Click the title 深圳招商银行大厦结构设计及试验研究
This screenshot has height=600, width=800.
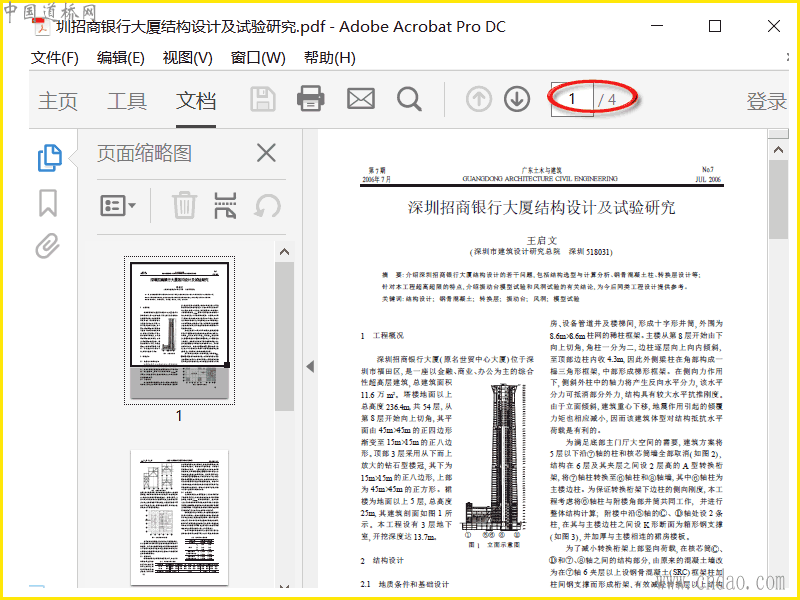click(x=541, y=207)
